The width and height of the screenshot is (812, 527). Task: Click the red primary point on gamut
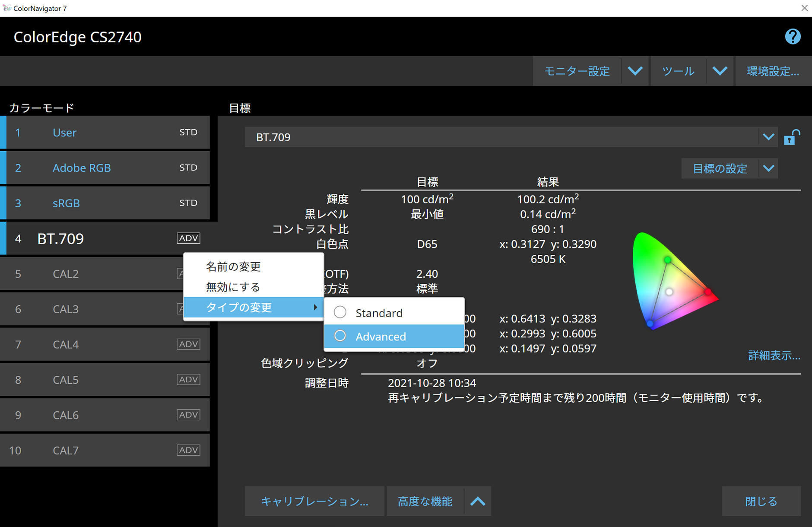pyautogui.click(x=708, y=292)
